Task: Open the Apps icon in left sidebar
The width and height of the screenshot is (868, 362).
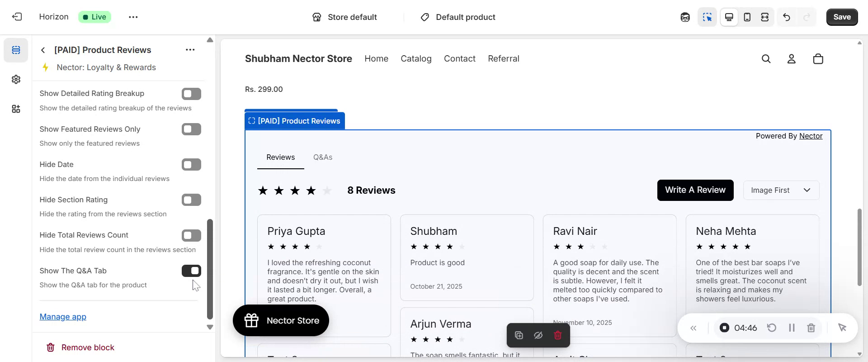Action: pos(16,109)
